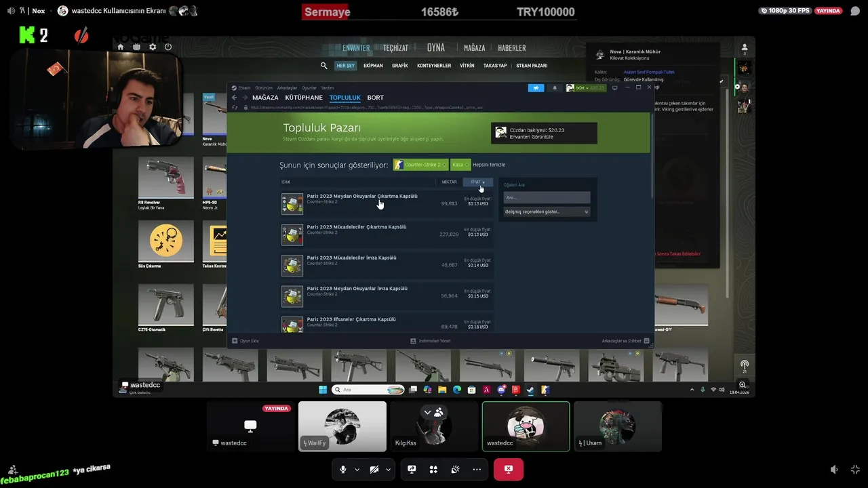Expand Gelişmiş seçenekleri göster dropdown
This screenshot has width=868, height=488.
tap(547, 211)
